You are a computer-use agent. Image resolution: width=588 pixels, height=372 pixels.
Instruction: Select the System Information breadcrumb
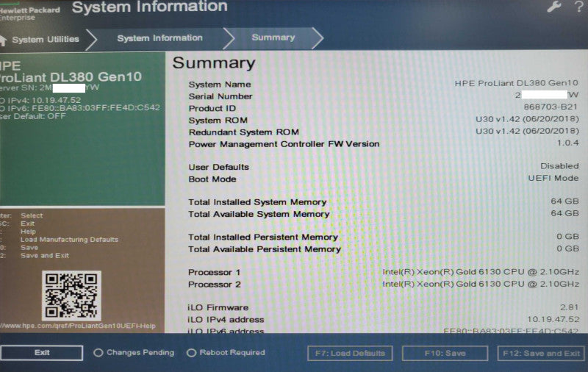coord(159,38)
